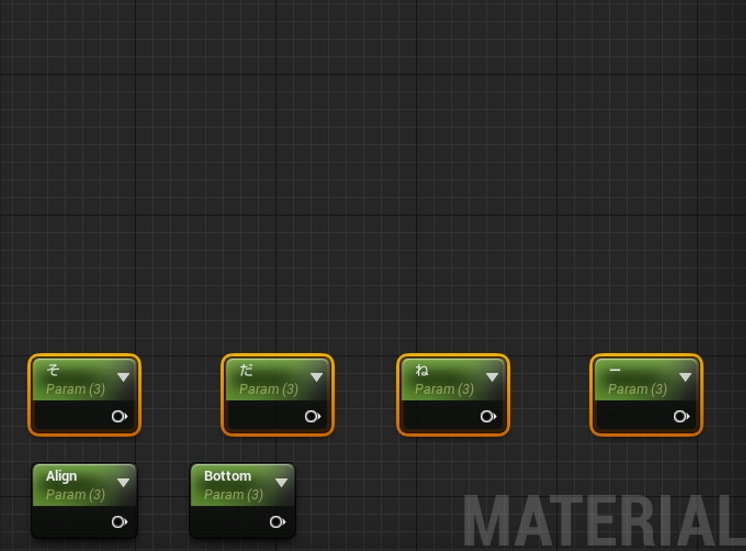Click the output pin of ー node
The width and height of the screenshot is (746, 551).
click(681, 417)
